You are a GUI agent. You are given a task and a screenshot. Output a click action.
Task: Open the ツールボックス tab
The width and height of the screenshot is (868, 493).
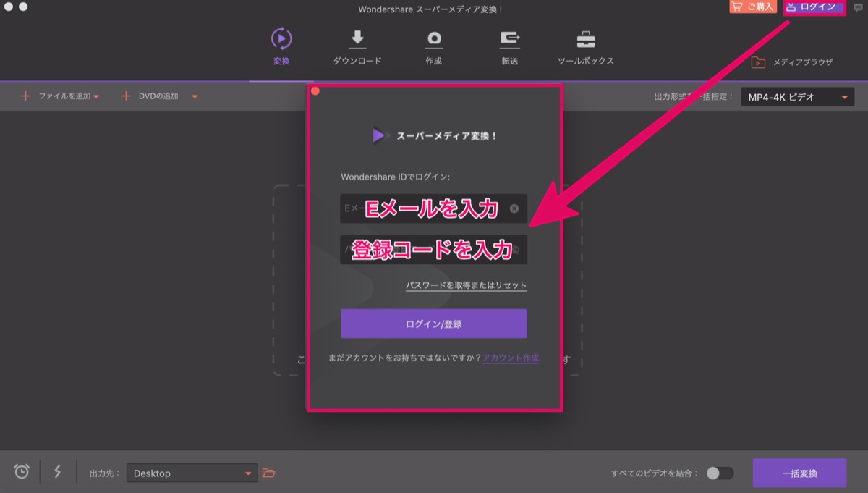(x=585, y=47)
